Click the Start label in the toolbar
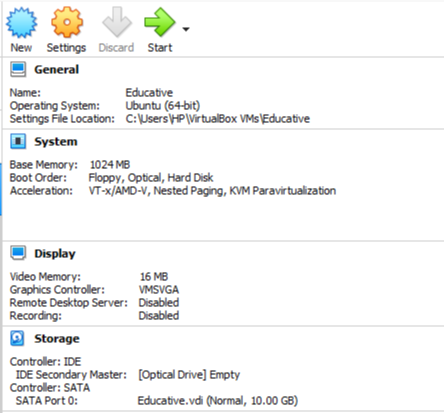Screen dimensions: 445x413 coord(160,48)
